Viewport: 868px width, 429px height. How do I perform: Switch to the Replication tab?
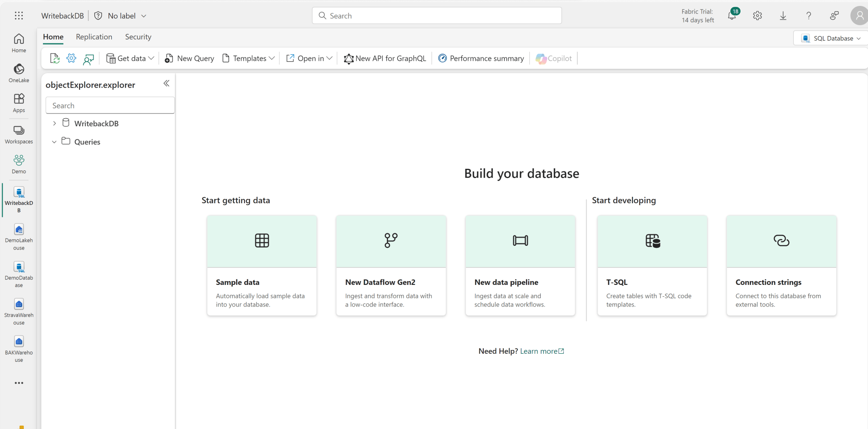(x=94, y=37)
